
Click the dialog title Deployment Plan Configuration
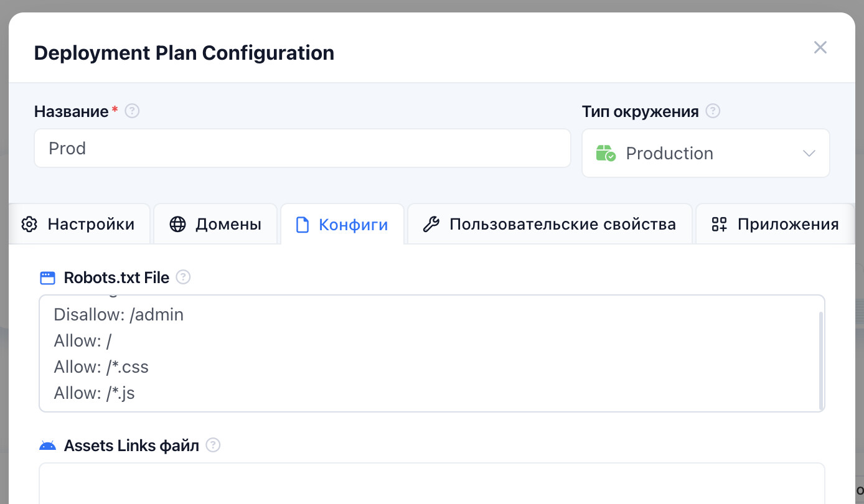point(184,53)
